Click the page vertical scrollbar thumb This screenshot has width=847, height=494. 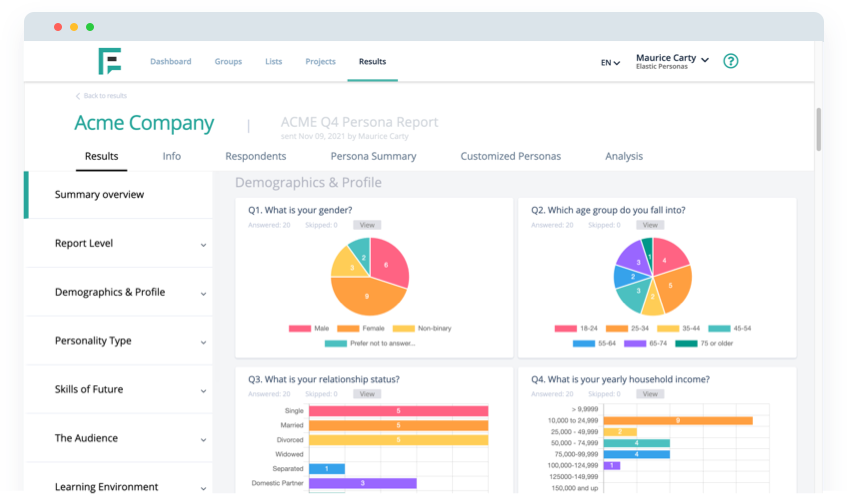(818, 130)
